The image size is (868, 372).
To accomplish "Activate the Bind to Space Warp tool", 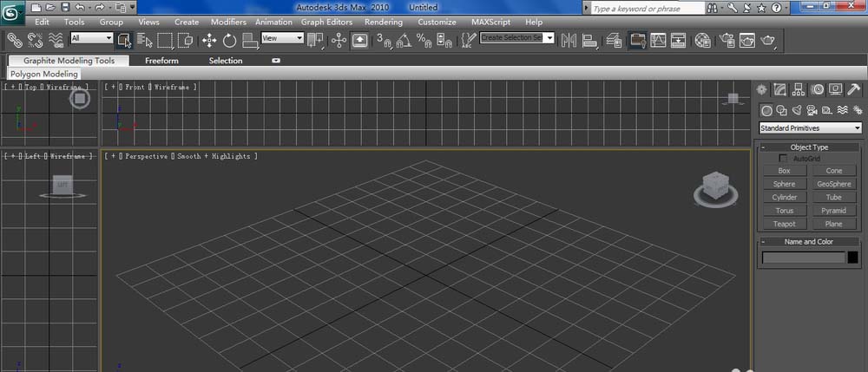I will [56, 41].
